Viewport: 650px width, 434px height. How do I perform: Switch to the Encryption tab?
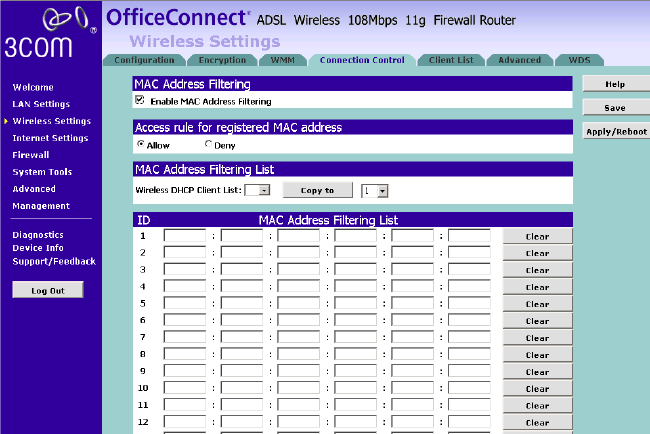222,60
